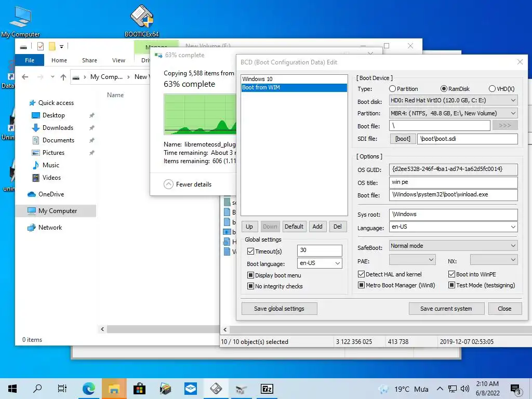Open File tab in Explorer ribbon
Screen dimensions: 532x399
click(30, 60)
